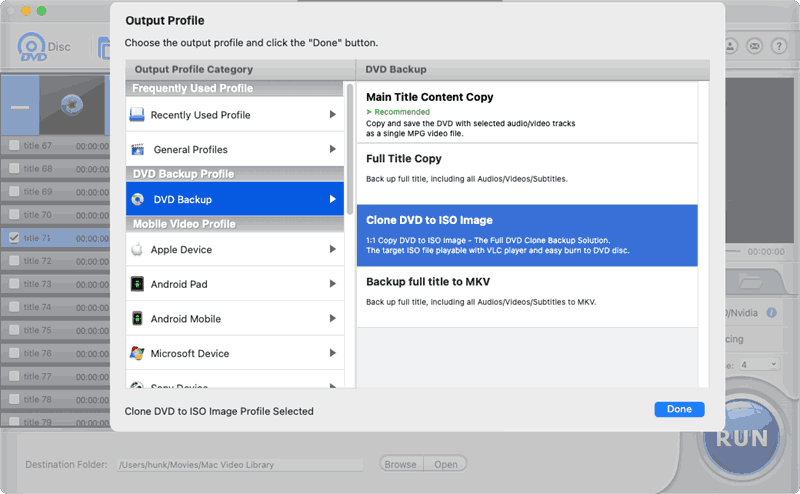The width and height of the screenshot is (800, 494).
Task: Click the help question mark icon
Action: point(779,46)
